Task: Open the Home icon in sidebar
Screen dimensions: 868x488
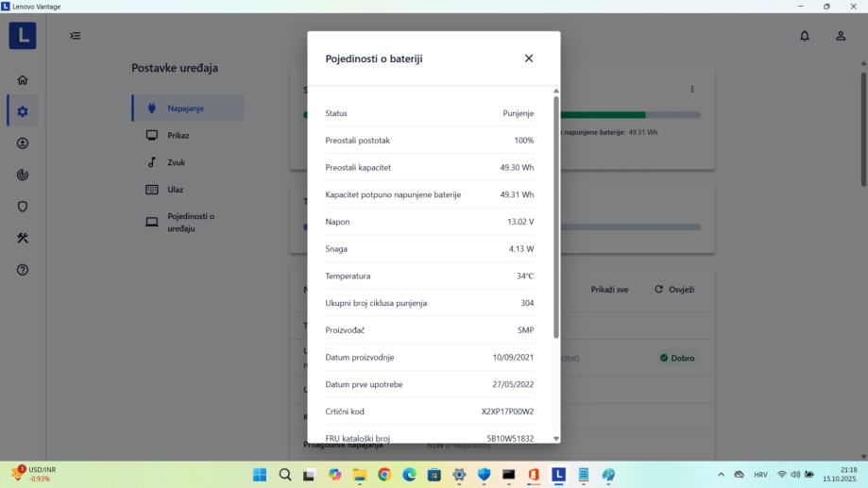Action: click(23, 80)
